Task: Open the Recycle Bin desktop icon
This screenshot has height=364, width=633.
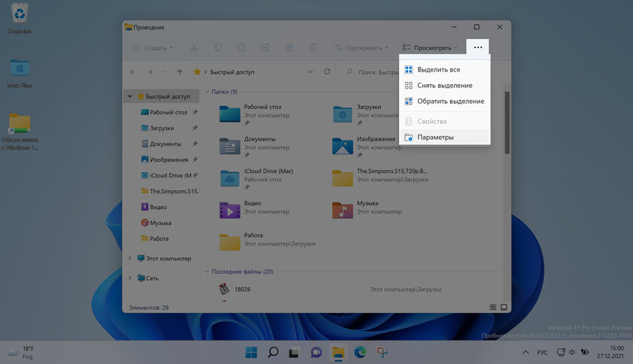Action: coord(20,19)
